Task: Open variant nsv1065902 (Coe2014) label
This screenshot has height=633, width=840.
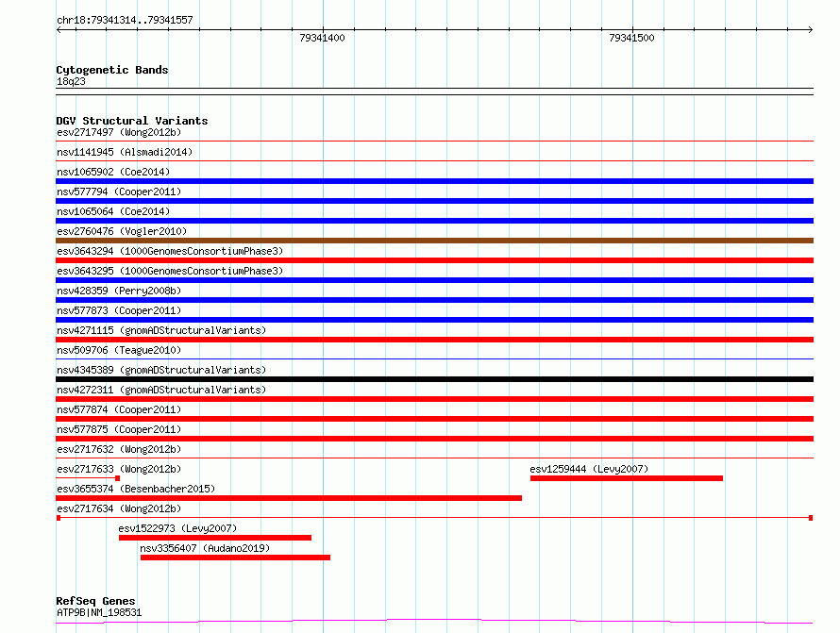Action: point(113,172)
